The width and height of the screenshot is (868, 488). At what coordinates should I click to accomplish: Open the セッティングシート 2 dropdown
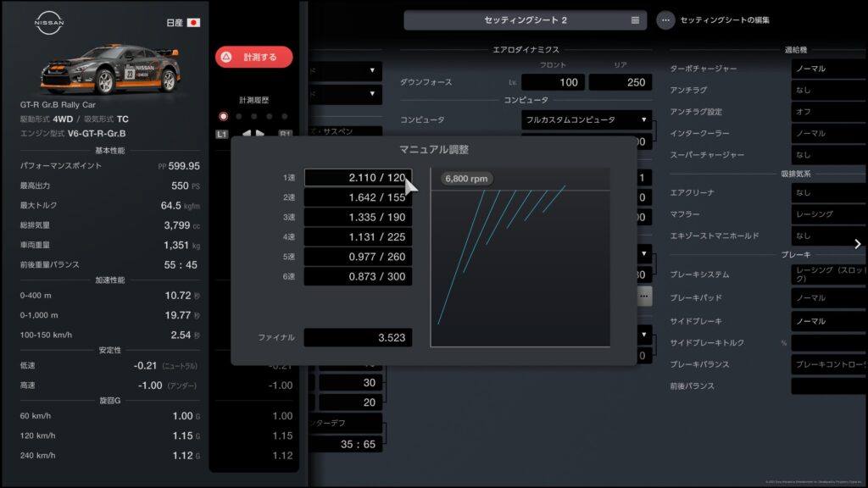pyautogui.click(x=526, y=20)
